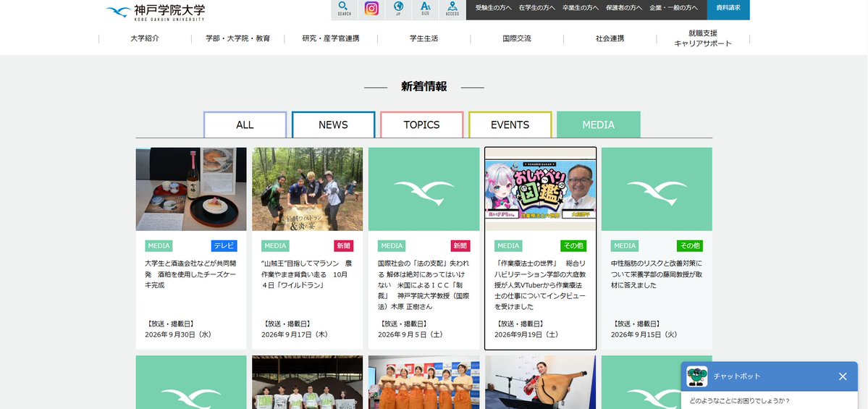
Task: Open article 中性脂肪のリスクと改善対策
Action: pos(657,274)
